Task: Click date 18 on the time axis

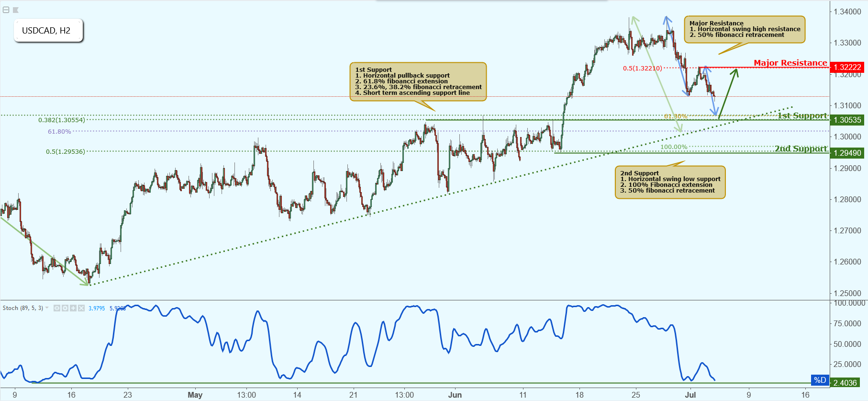Action: [579, 395]
